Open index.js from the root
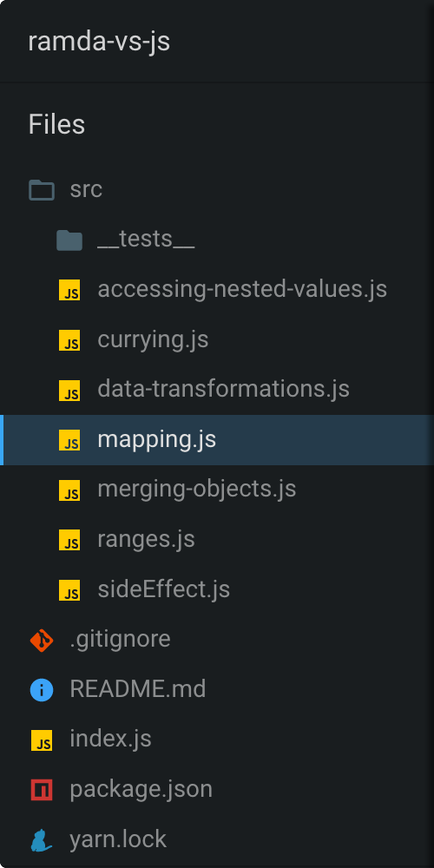Viewport: 434px width, 868px height. 217,740
